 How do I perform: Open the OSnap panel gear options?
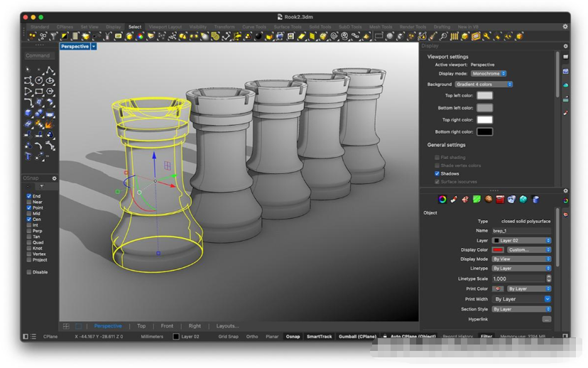click(x=54, y=178)
